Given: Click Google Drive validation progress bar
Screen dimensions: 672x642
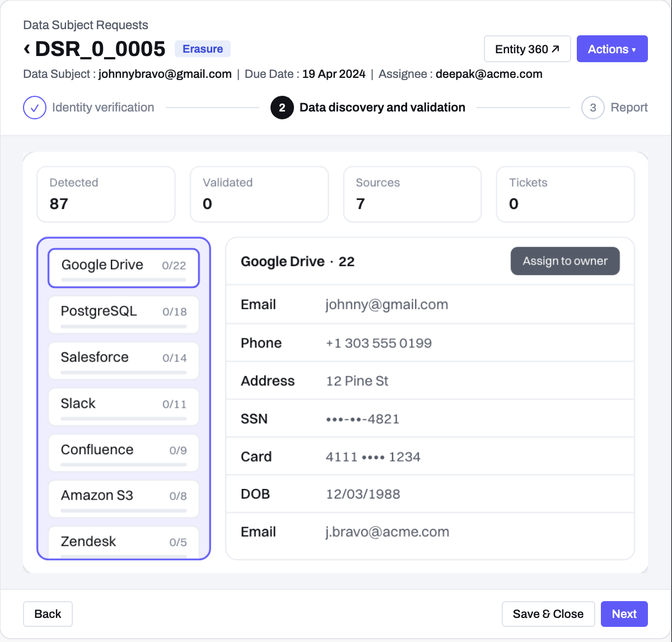Looking at the screenshot, I should point(124,280).
